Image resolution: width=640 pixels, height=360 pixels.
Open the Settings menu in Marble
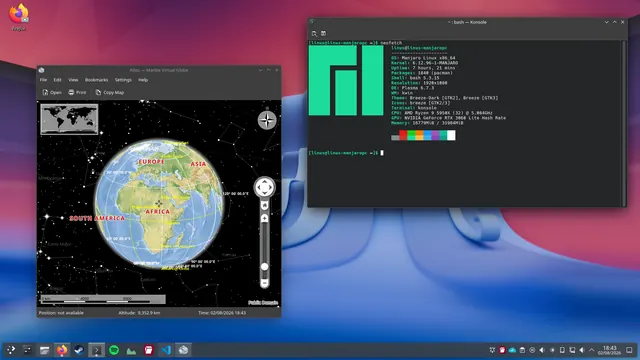123,80
